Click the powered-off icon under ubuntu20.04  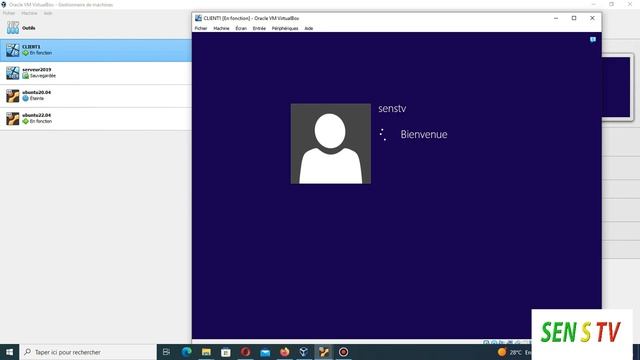click(25, 98)
